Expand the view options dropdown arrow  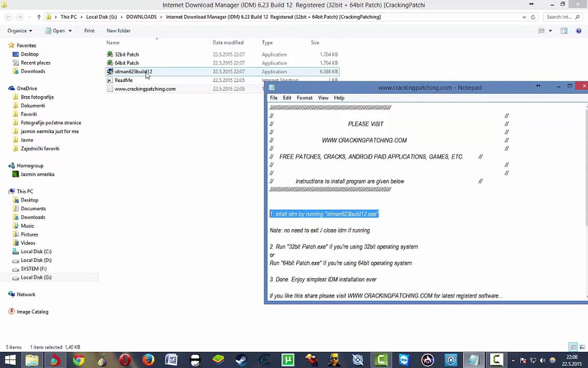tap(550, 31)
